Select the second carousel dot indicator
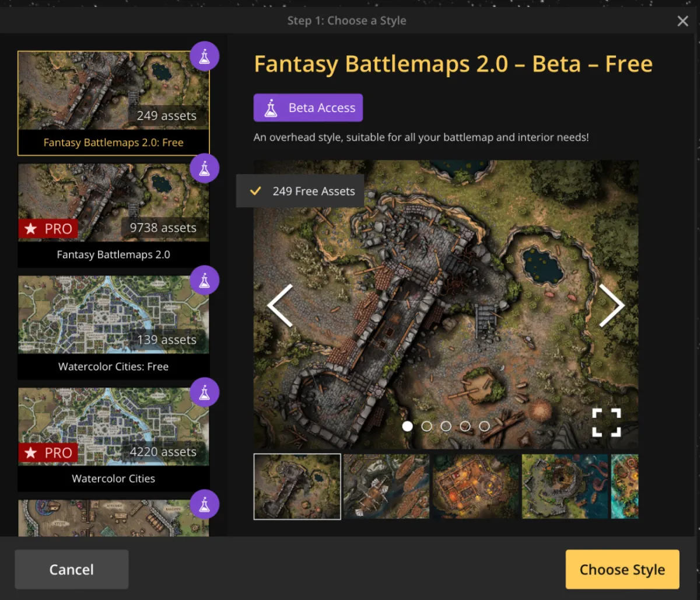 point(426,426)
